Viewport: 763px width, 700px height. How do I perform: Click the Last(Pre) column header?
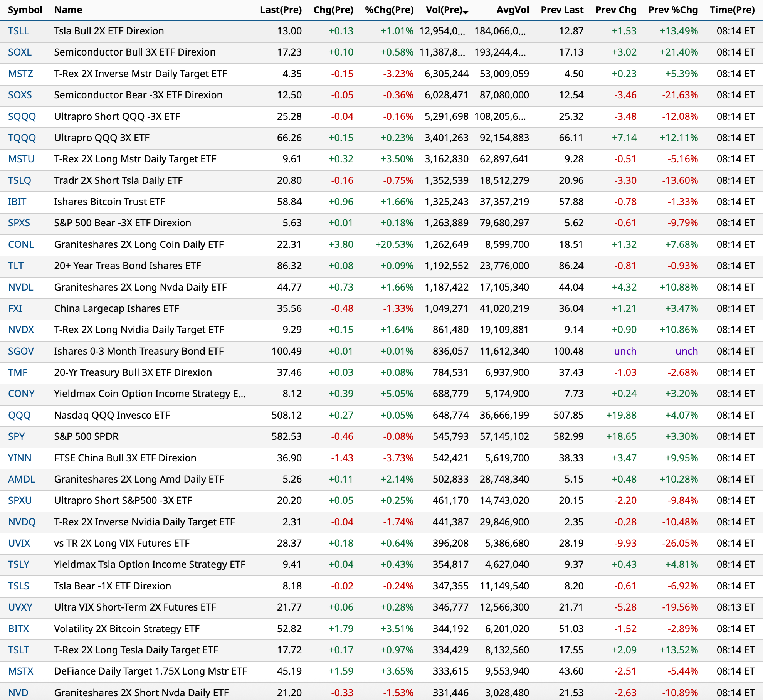[x=281, y=10]
